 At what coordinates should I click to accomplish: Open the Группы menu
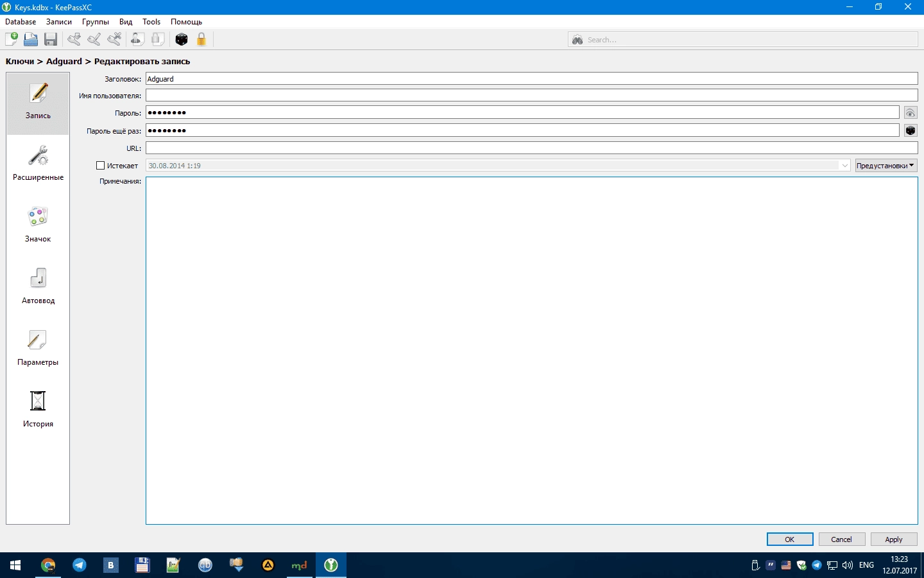click(x=96, y=22)
